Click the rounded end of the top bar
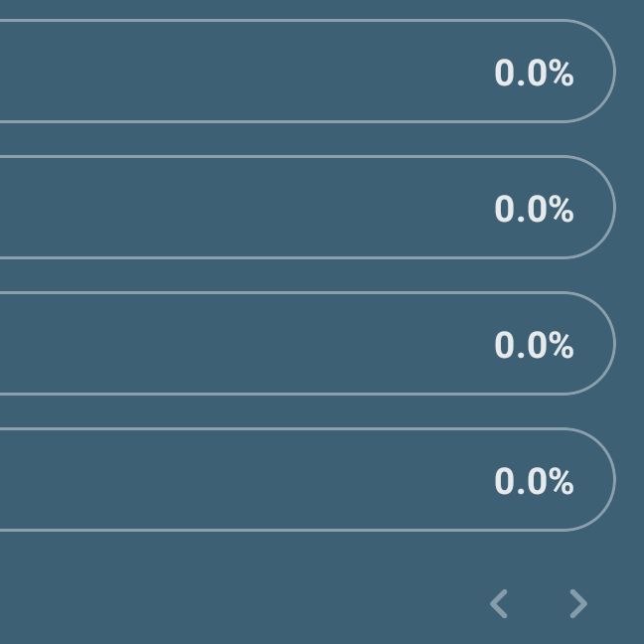Screen dimensions: 644x644 coord(599,71)
